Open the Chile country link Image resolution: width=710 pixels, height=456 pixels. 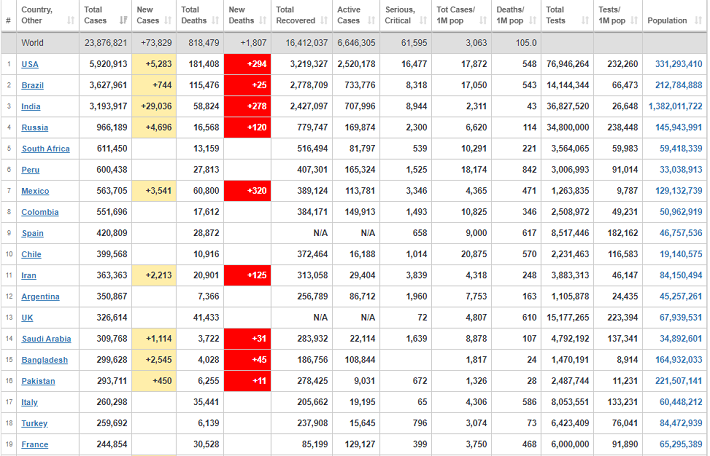pos(31,254)
